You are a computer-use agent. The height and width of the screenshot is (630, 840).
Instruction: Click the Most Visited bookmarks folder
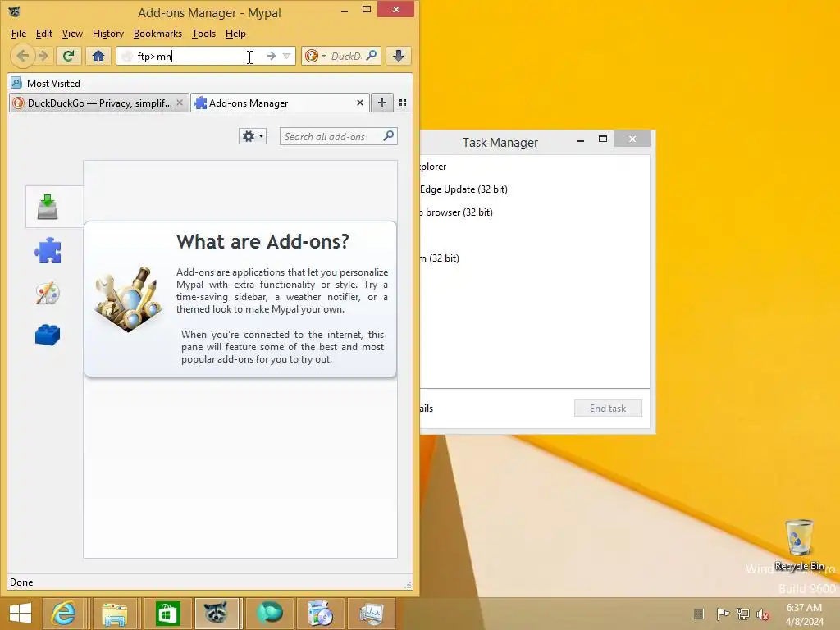pos(46,83)
